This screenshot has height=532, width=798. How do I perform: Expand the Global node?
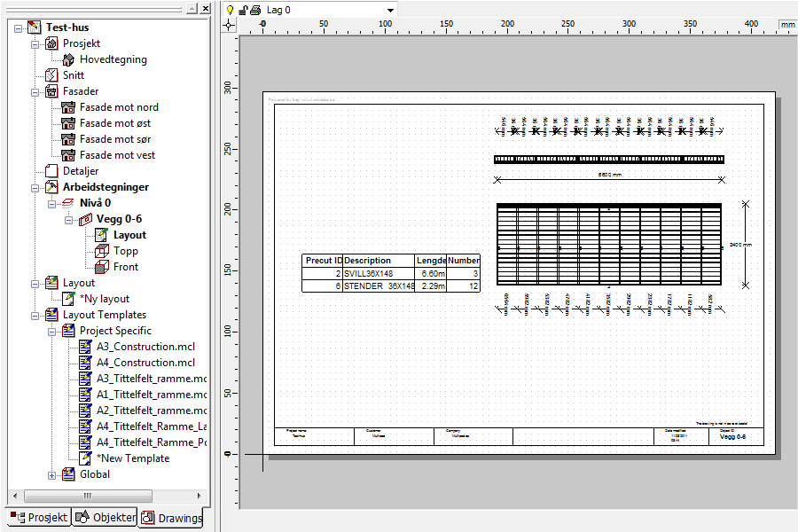coord(52,475)
